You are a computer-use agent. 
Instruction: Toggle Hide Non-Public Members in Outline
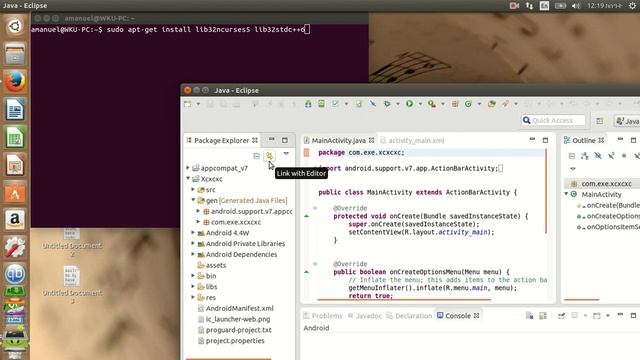624,156
